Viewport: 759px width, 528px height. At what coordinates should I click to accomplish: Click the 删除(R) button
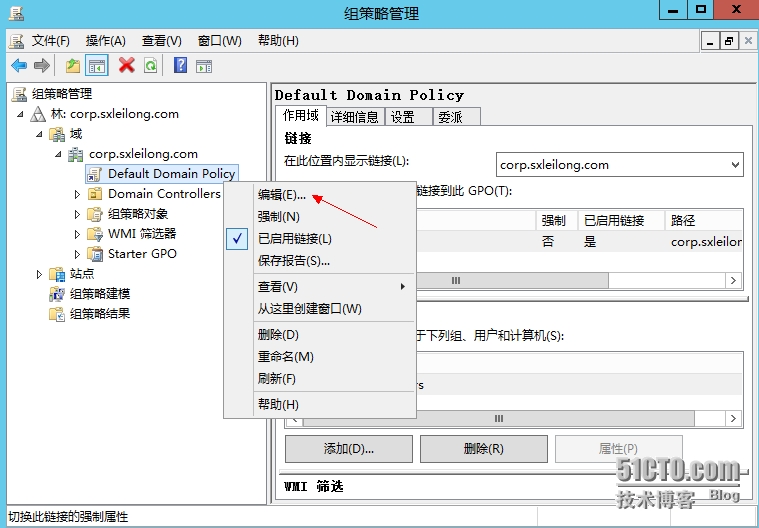coord(484,449)
